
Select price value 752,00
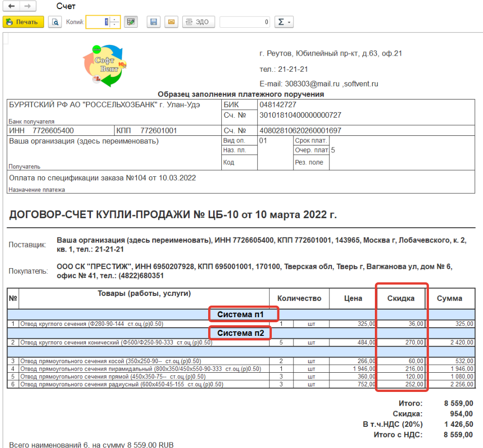[366, 384]
